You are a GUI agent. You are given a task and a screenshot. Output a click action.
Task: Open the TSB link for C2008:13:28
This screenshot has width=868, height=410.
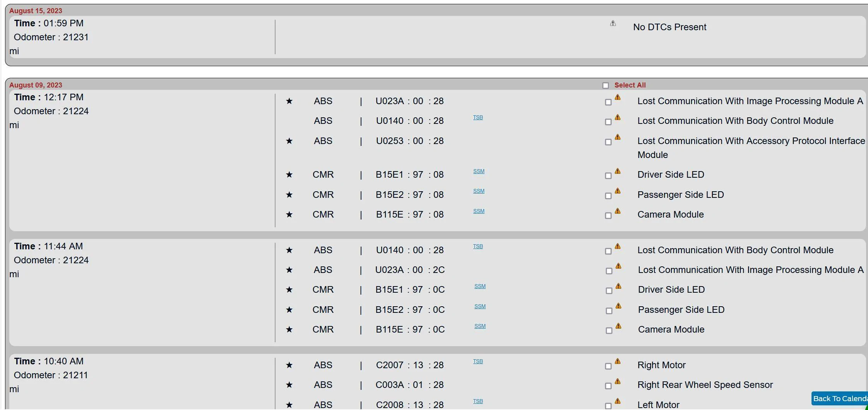(478, 401)
